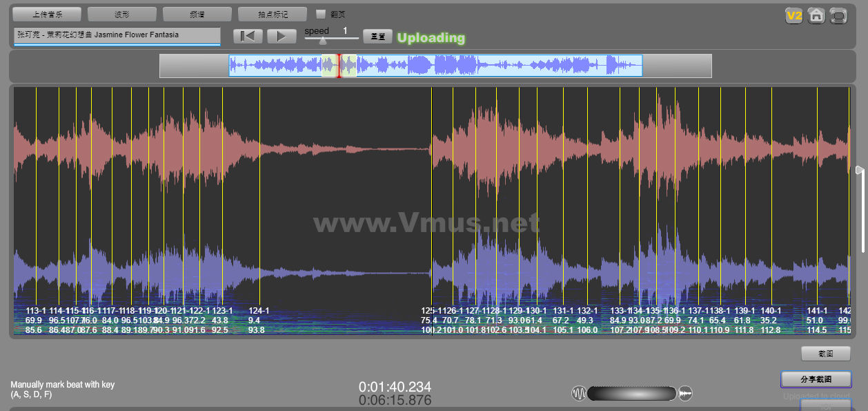This screenshot has width=868, height=411.
Task: Click the 重置 speed reset button
Action: tap(377, 36)
